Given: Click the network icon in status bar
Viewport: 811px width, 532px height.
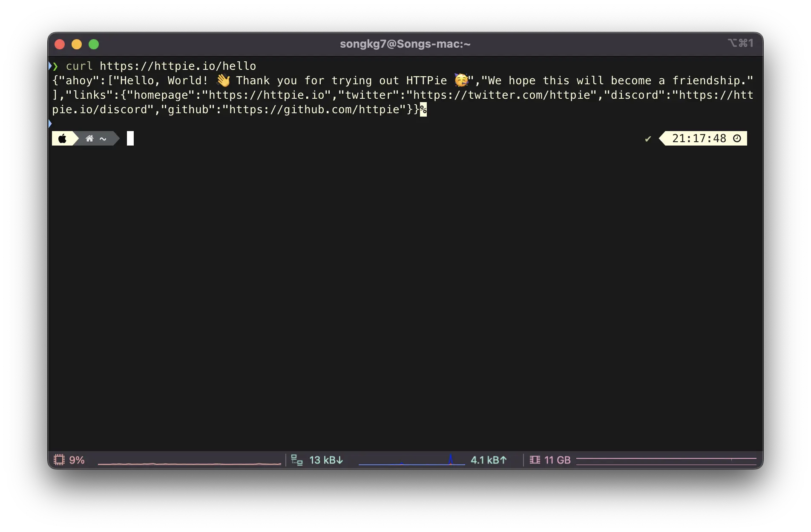Looking at the screenshot, I should click(x=296, y=460).
